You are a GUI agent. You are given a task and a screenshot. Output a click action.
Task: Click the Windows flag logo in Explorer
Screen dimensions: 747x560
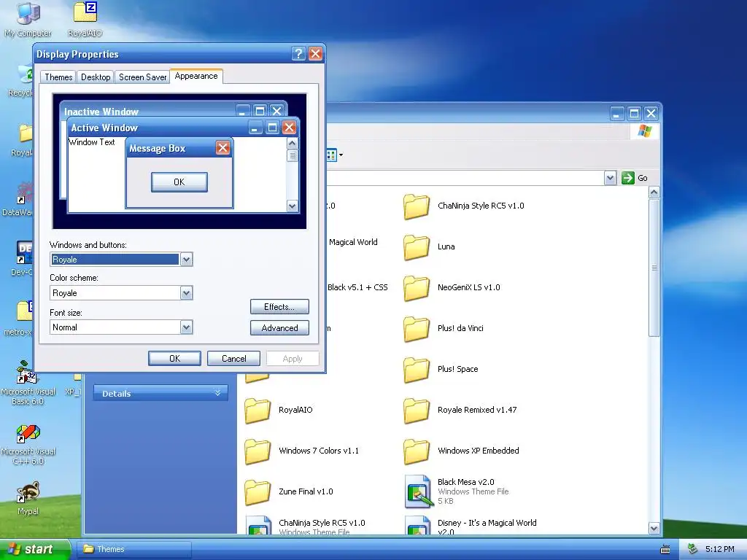644,131
